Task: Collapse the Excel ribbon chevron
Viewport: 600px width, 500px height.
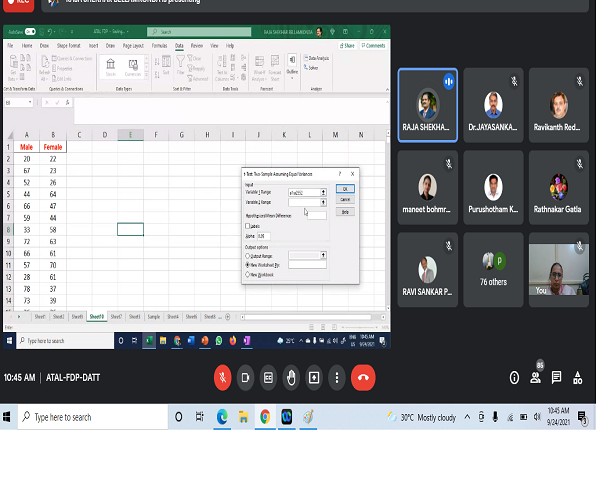Action: (x=387, y=90)
